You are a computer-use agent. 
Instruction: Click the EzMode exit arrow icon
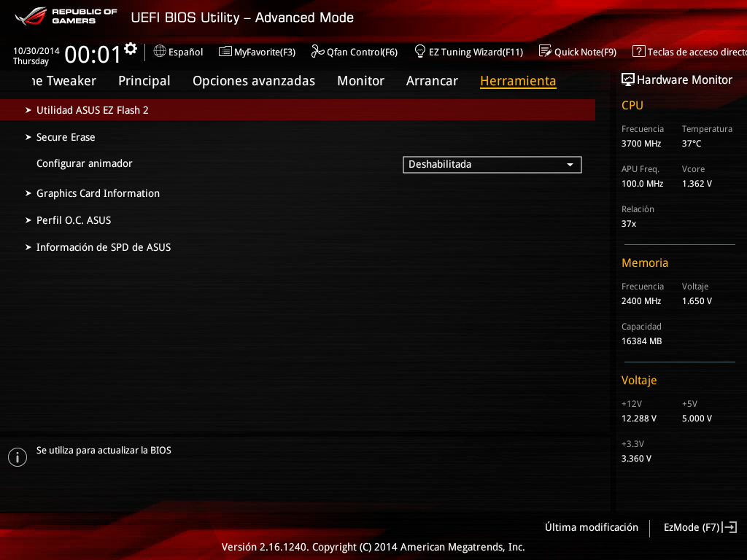click(x=729, y=527)
